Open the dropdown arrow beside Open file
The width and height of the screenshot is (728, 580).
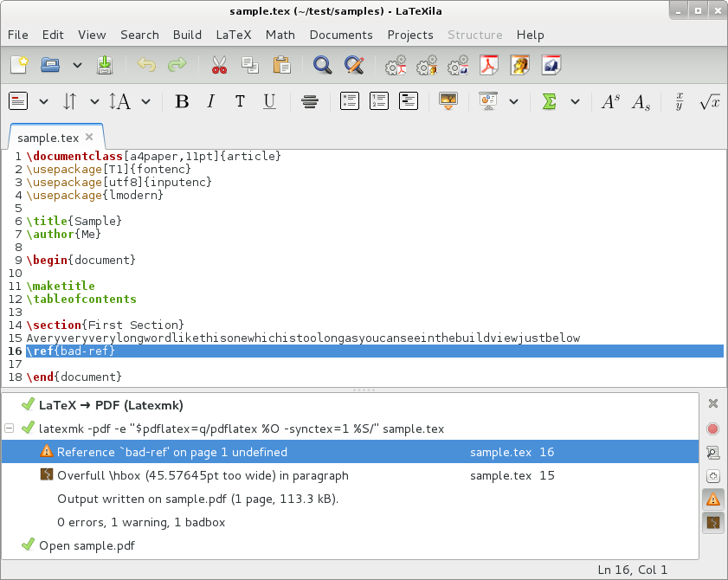tap(77, 65)
